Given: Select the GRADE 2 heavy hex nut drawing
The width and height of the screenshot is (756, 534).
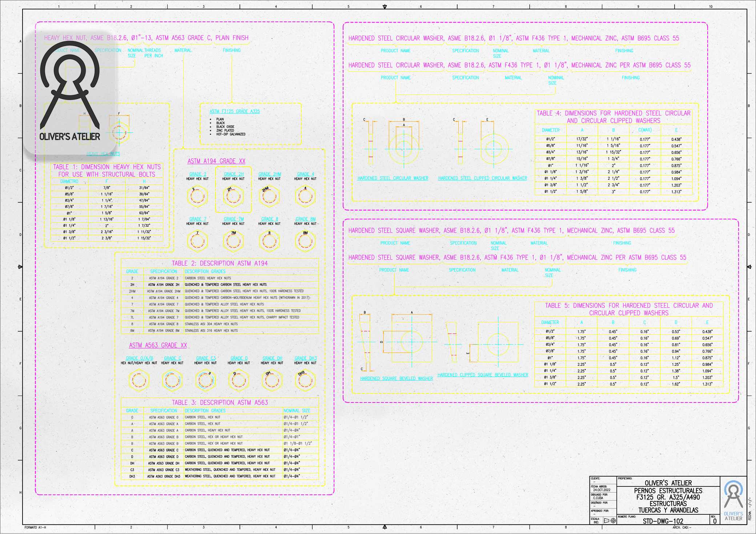Looking at the screenshot, I should [197, 196].
